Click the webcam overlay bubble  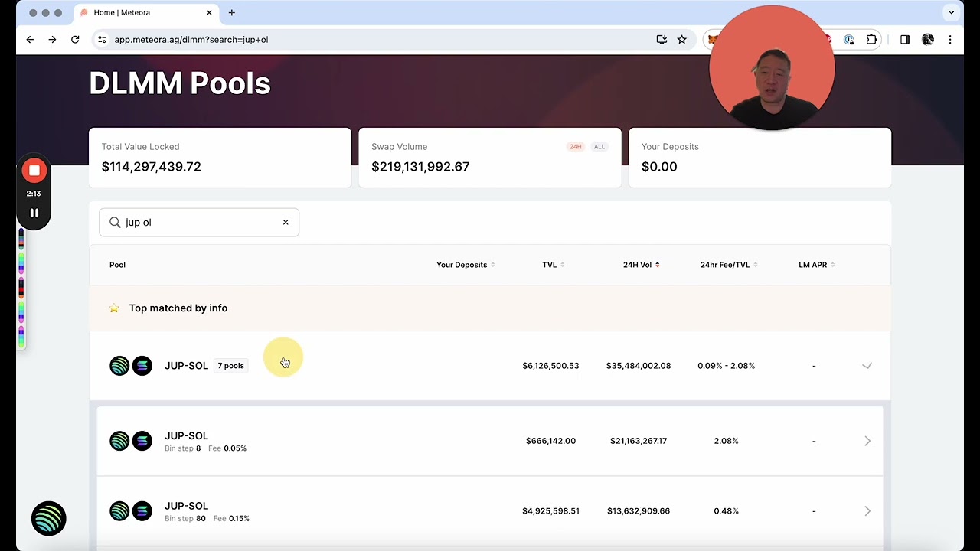coord(772,67)
